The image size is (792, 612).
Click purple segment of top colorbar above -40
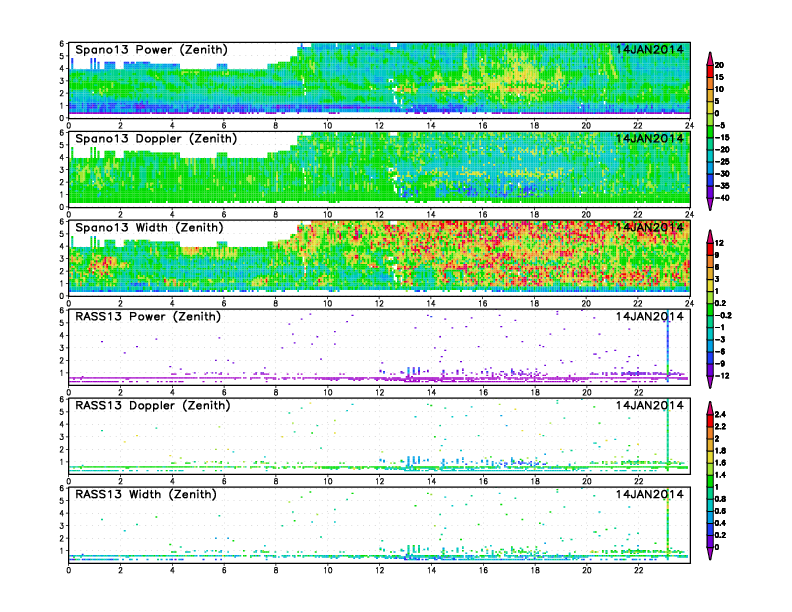point(710,192)
